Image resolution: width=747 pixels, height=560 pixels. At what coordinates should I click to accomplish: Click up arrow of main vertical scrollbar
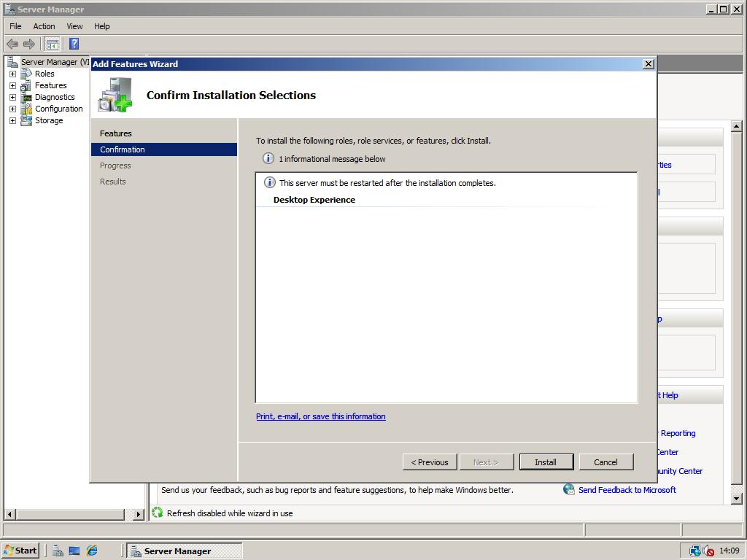point(737,126)
